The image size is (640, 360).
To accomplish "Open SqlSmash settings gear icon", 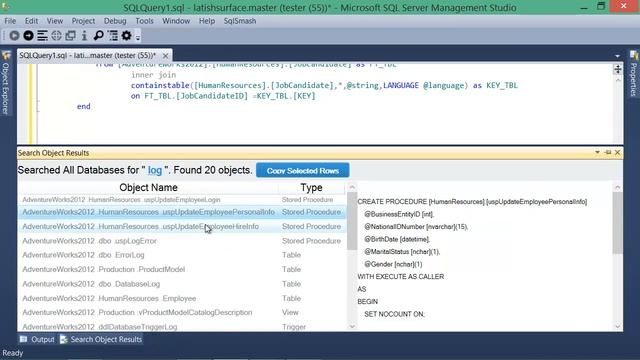I will click(127, 36).
